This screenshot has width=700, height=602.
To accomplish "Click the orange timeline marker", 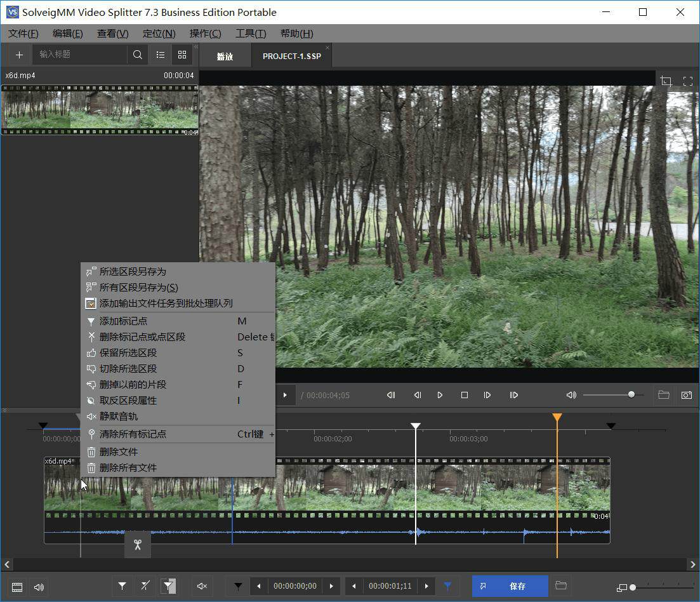I will coord(557,418).
